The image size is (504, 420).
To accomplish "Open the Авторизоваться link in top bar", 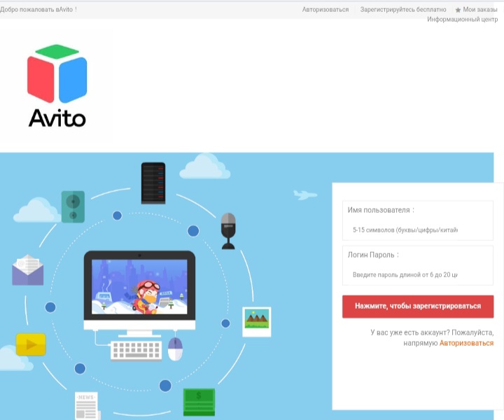I will click(x=325, y=10).
